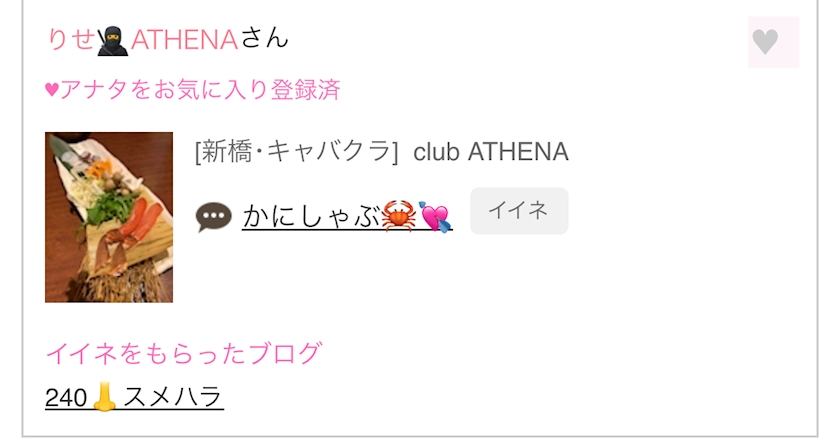Click the speech bubble comment icon

coord(214,217)
